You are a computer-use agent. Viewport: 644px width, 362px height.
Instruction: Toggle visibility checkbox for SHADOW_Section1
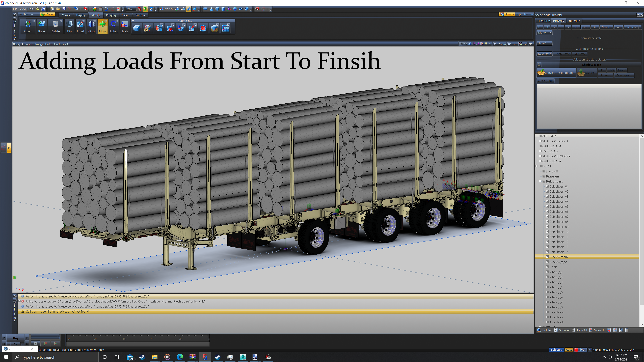click(x=540, y=141)
